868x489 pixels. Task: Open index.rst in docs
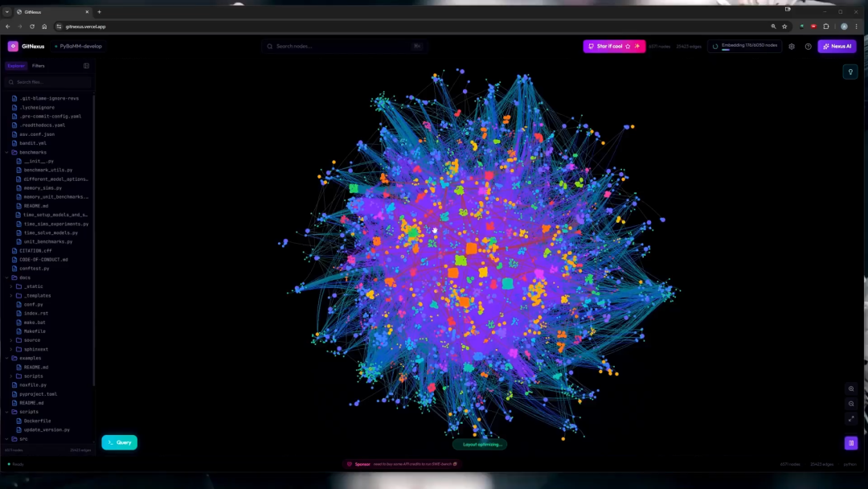35,314
